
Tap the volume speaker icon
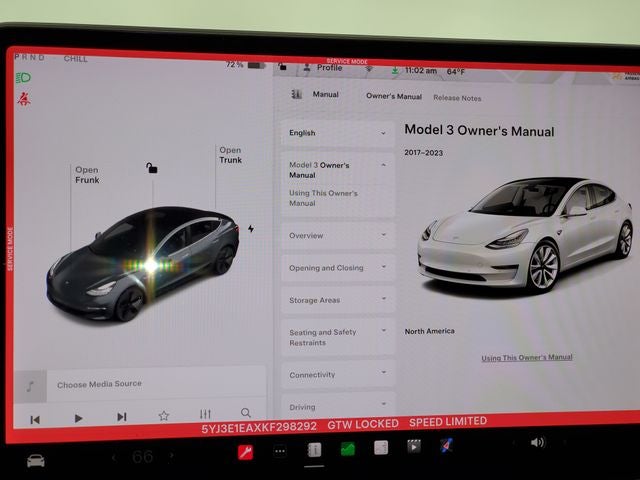tap(537, 442)
